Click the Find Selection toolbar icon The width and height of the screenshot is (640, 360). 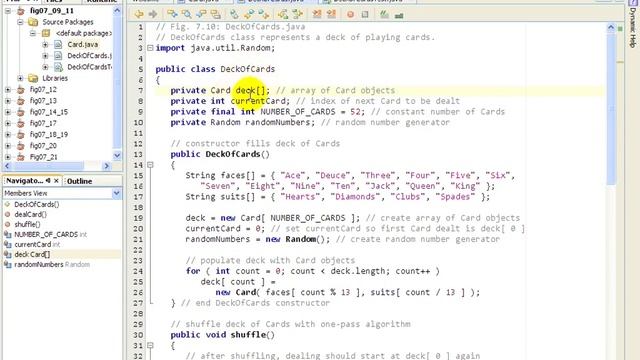(186, 14)
